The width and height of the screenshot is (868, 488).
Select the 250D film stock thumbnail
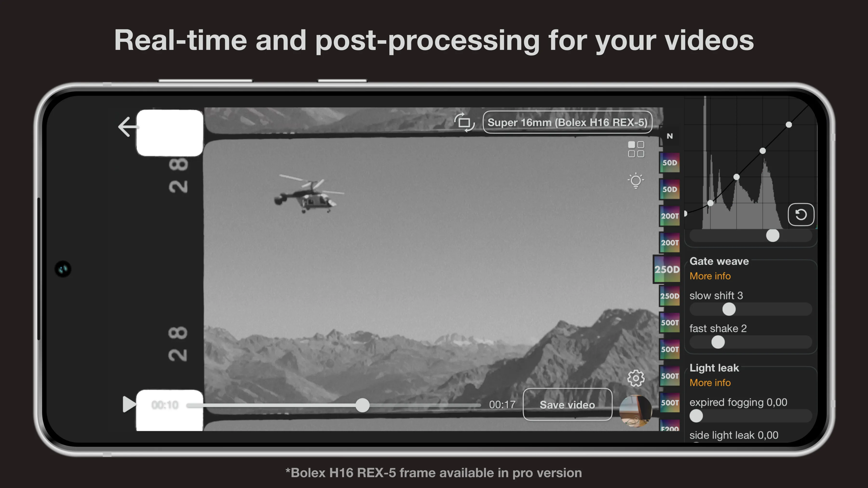click(666, 269)
